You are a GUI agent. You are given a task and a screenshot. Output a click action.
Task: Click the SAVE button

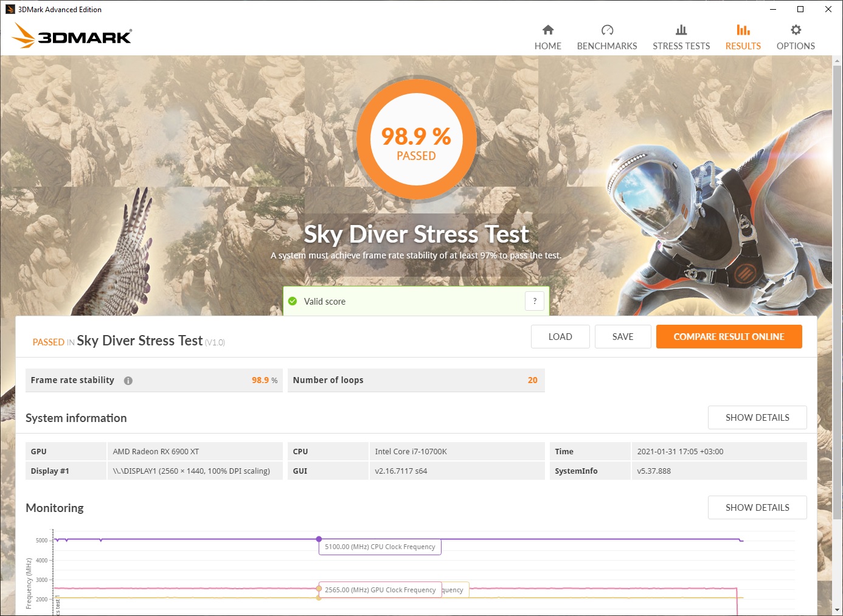tap(623, 337)
